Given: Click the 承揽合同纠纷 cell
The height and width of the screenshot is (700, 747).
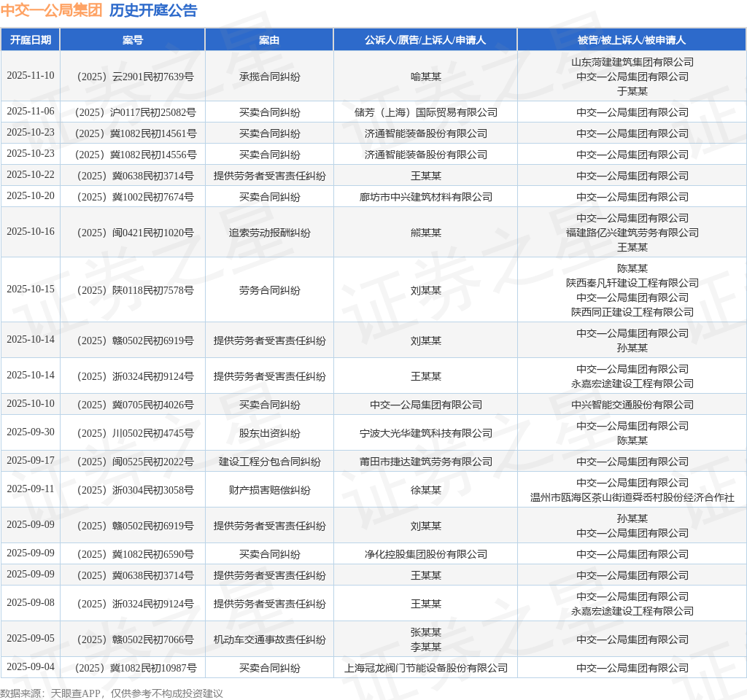Looking at the screenshot, I should (270, 77).
